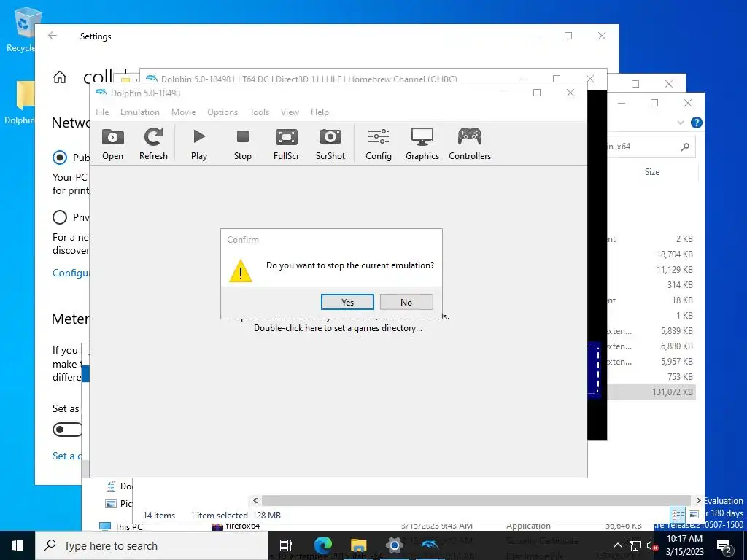Expand the Explorer ribbon chevron

tap(681, 122)
